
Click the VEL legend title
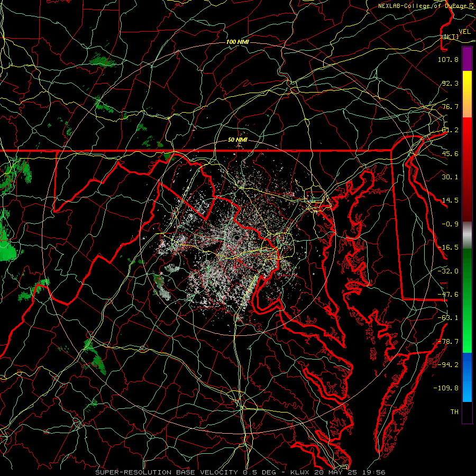tap(464, 32)
